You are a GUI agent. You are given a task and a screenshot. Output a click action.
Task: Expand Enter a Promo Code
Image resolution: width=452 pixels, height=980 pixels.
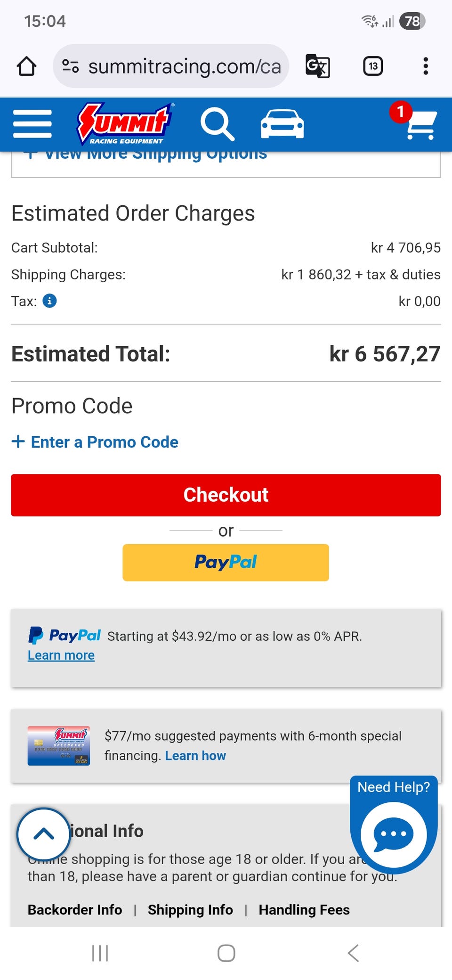click(95, 442)
